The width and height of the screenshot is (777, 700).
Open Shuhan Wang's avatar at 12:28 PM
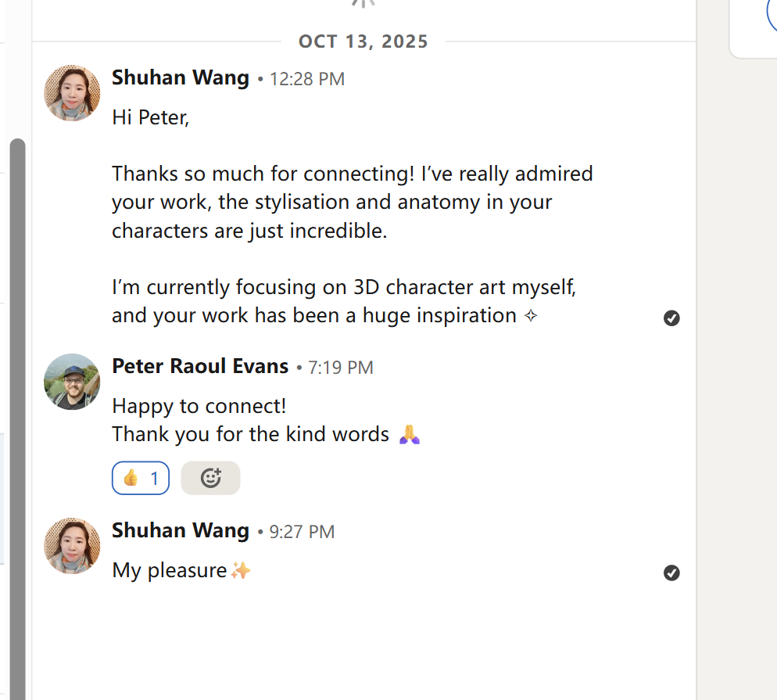[x=72, y=93]
